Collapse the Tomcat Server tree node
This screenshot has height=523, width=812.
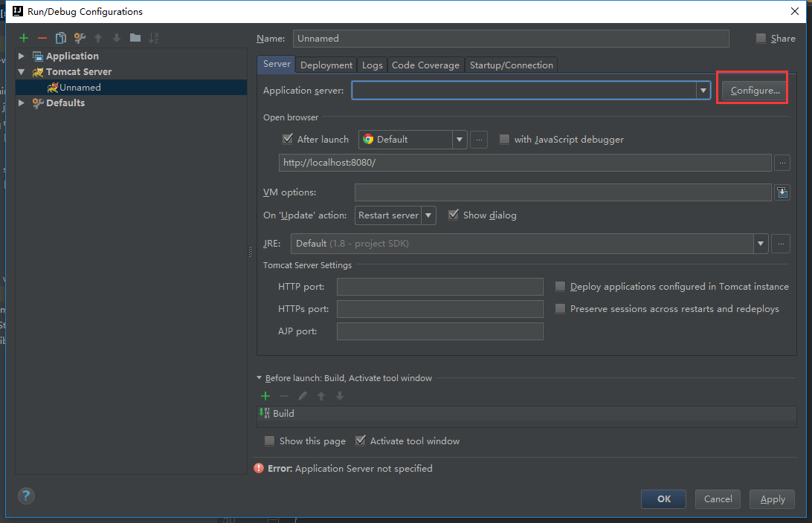click(x=22, y=72)
